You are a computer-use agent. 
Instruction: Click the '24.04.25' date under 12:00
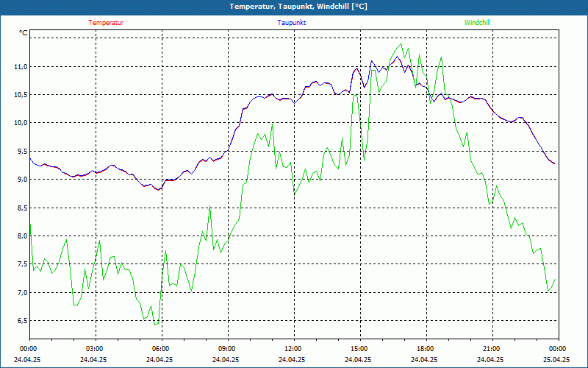pyautogui.click(x=292, y=359)
